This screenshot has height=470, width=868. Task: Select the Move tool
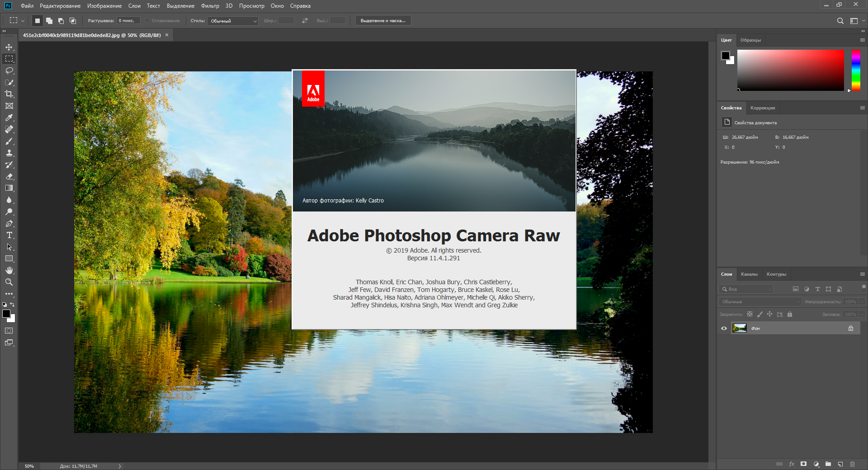tap(9, 47)
